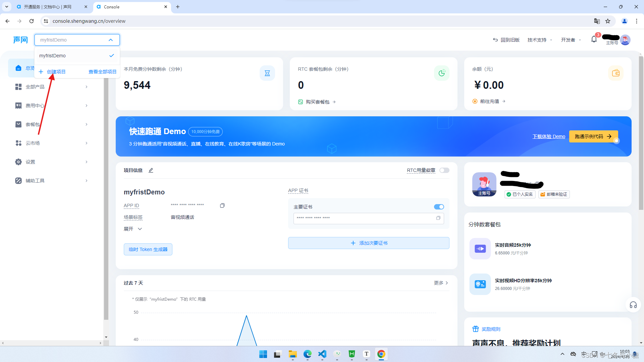Open Microsoft Edge from taskbar
644x362 pixels.
pos(308,354)
